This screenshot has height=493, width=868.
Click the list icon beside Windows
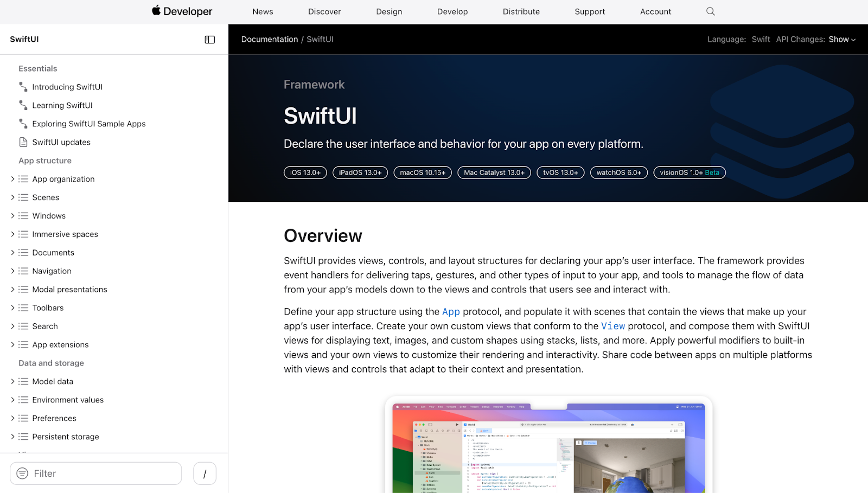click(23, 216)
